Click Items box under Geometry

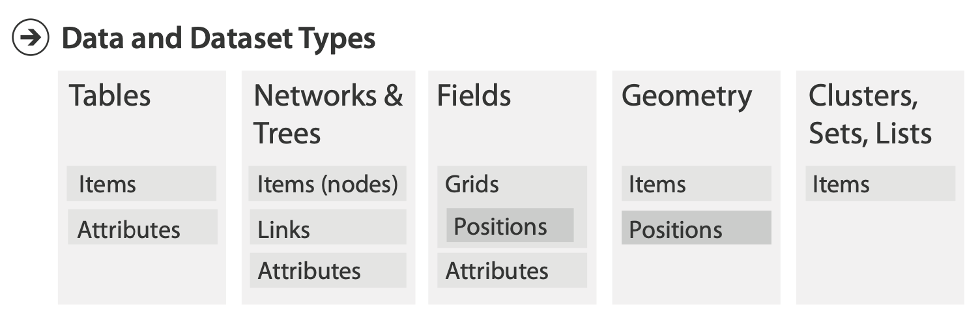click(x=695, y=184)
